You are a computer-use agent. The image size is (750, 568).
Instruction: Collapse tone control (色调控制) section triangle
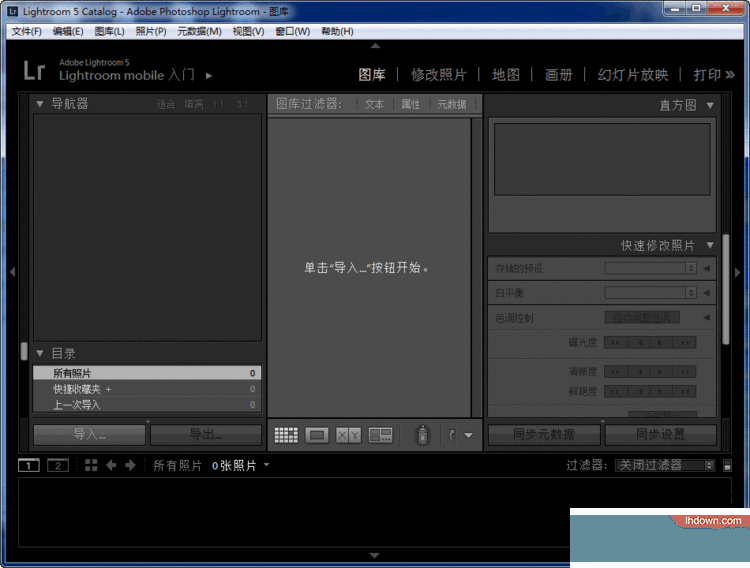[x=706, y=318]
